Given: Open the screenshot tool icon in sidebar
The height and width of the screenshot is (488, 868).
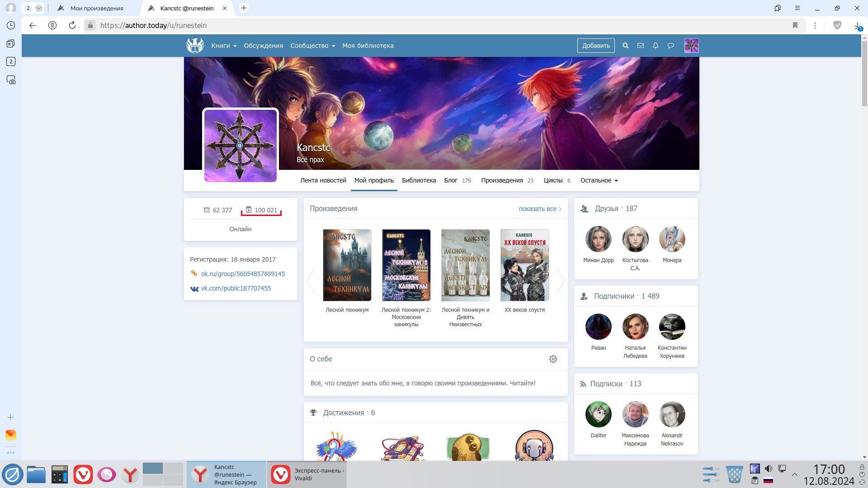Looking at the screenshot, I should coord(11,80).
